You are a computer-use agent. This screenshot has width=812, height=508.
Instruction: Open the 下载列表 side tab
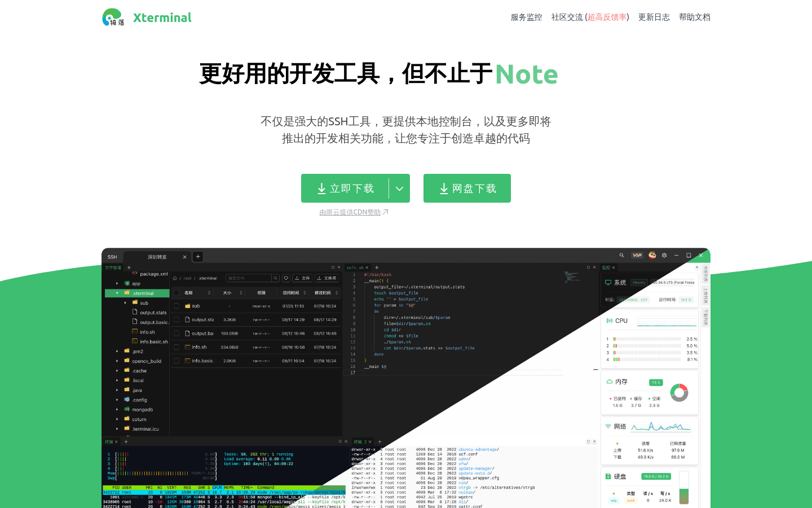click(x=705, y=317)
